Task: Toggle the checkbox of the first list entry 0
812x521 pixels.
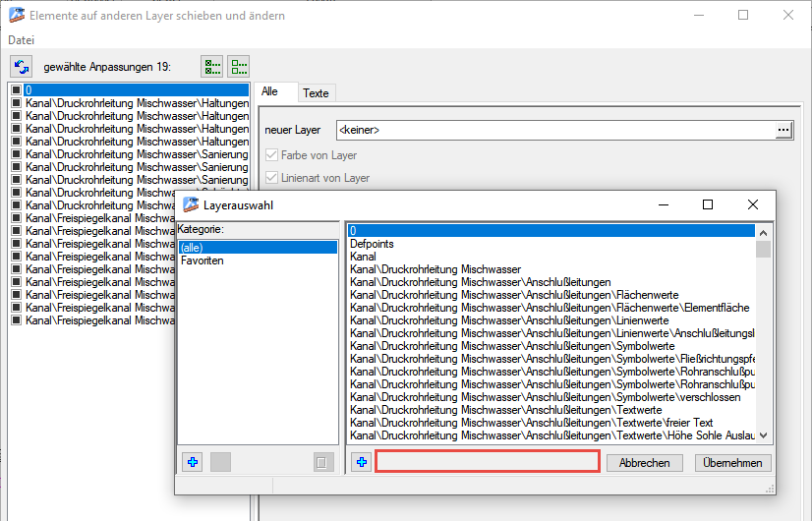Action: coord(16,90)
